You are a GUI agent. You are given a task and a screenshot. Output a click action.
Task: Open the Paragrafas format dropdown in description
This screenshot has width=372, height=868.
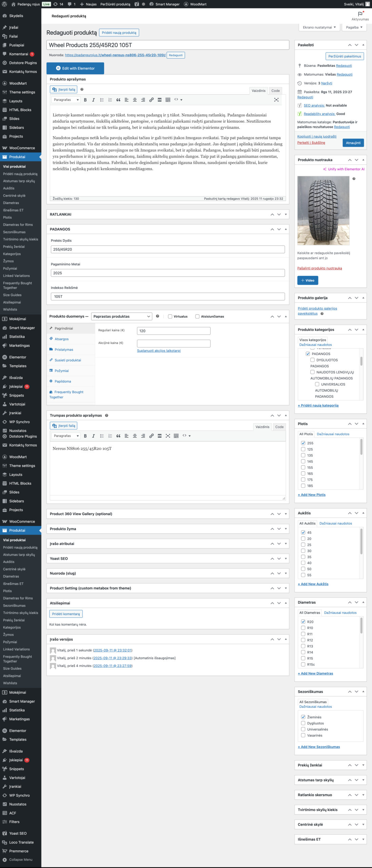coord(66,100)
